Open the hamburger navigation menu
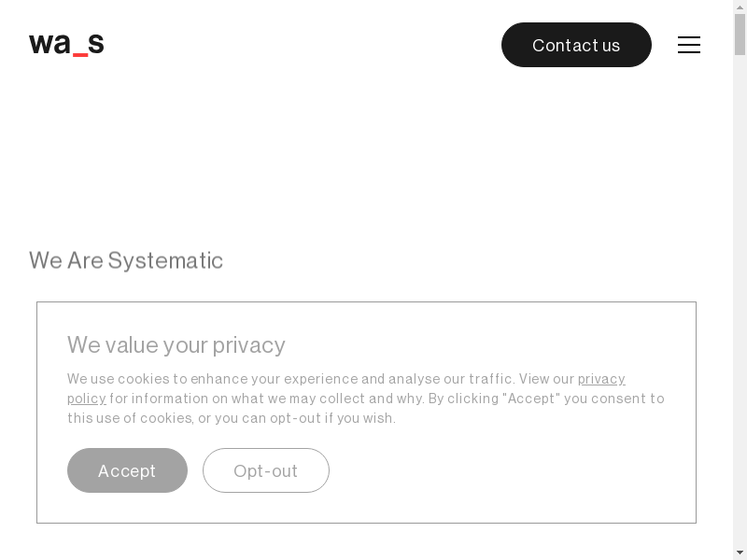 click(689, 45)
